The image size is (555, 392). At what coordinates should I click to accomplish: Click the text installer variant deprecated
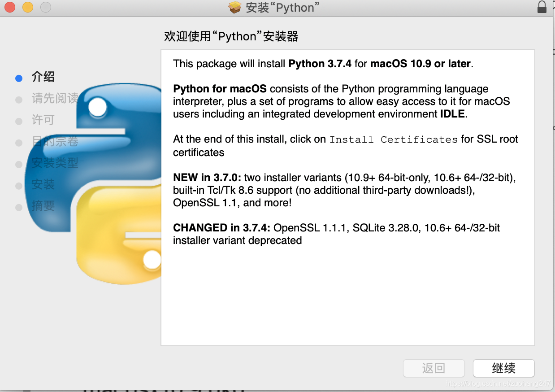pyautogui.click(x=238, y=240)
